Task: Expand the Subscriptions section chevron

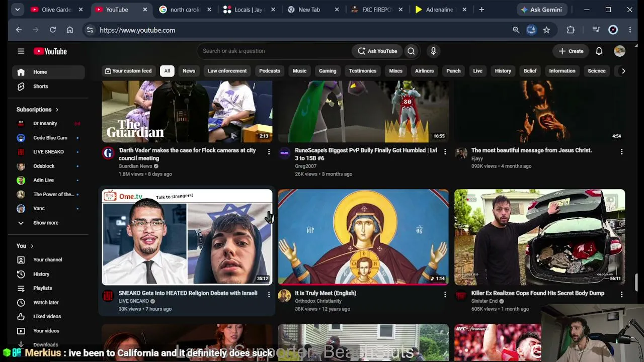Action: [57, 110]
